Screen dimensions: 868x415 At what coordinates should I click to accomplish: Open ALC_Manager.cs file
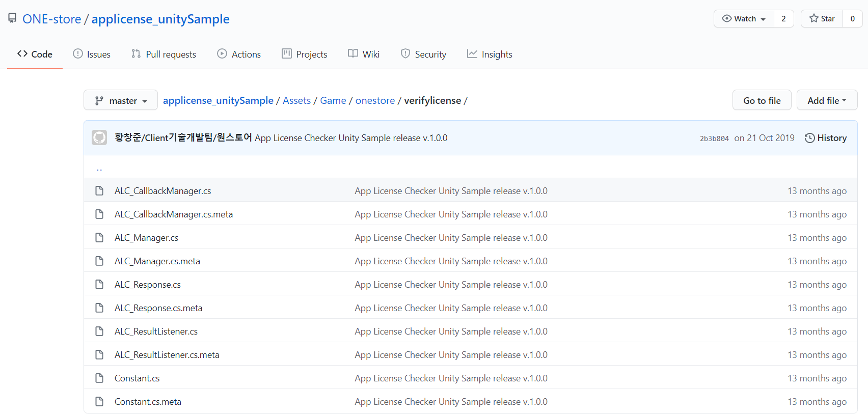click(146, 238)
